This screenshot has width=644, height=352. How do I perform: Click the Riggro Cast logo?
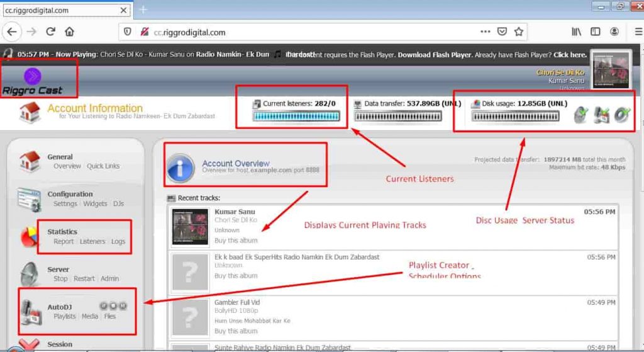(x=33, y=82)
